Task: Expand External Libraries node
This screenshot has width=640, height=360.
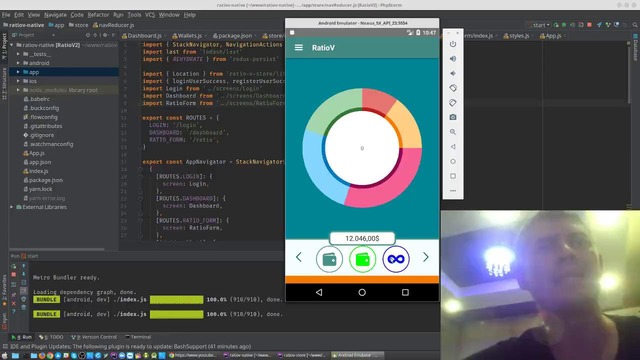Action: (x=12, y=207)
